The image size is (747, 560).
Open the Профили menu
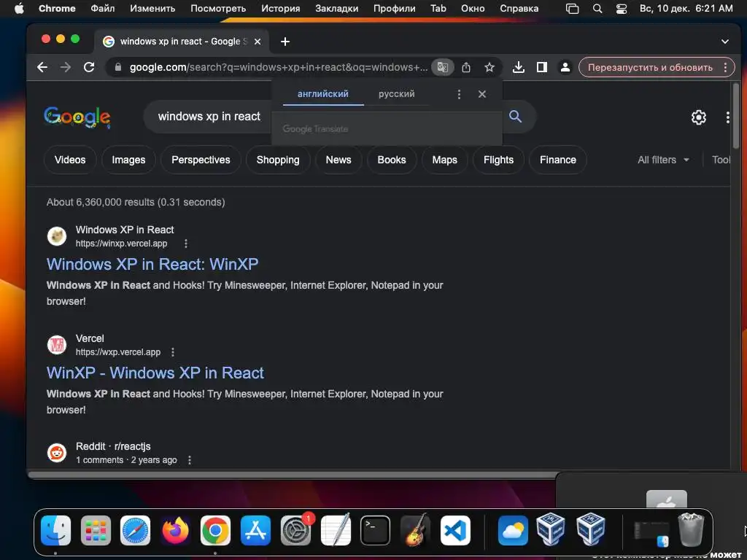[395, 8]
